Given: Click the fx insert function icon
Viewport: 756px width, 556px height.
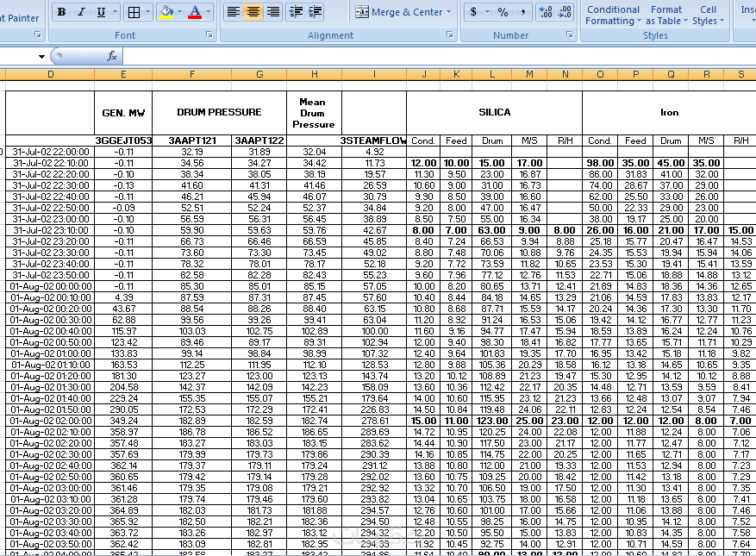Looking at the screenshot, I should tap(112, 56).
